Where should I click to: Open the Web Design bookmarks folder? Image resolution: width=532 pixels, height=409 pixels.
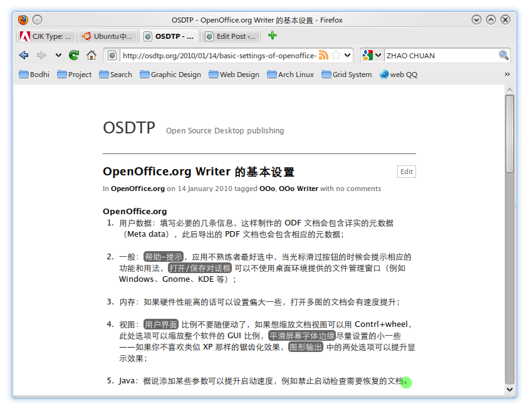pyautogui.click(x=234, y=75)
